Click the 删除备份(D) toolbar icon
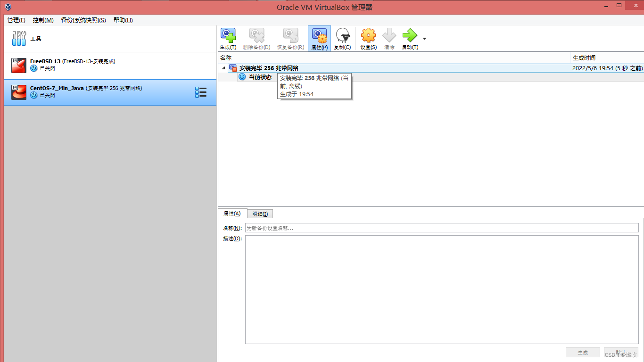644x362 pixels. pos(256,36)
